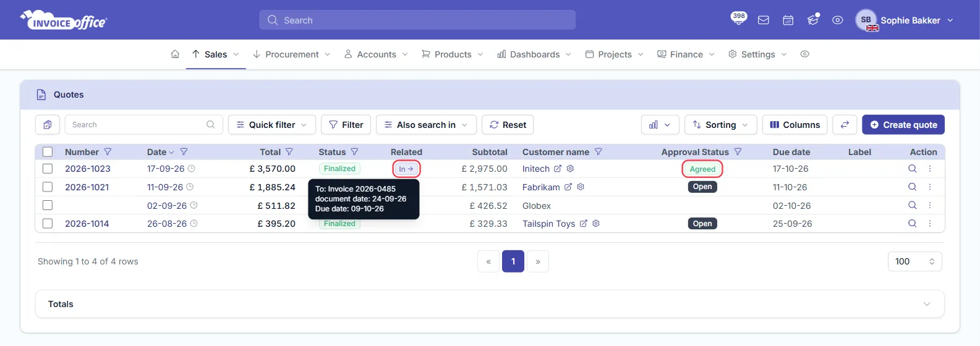
Task: Open Sorting dropdown
Action: tap(721, 125)
